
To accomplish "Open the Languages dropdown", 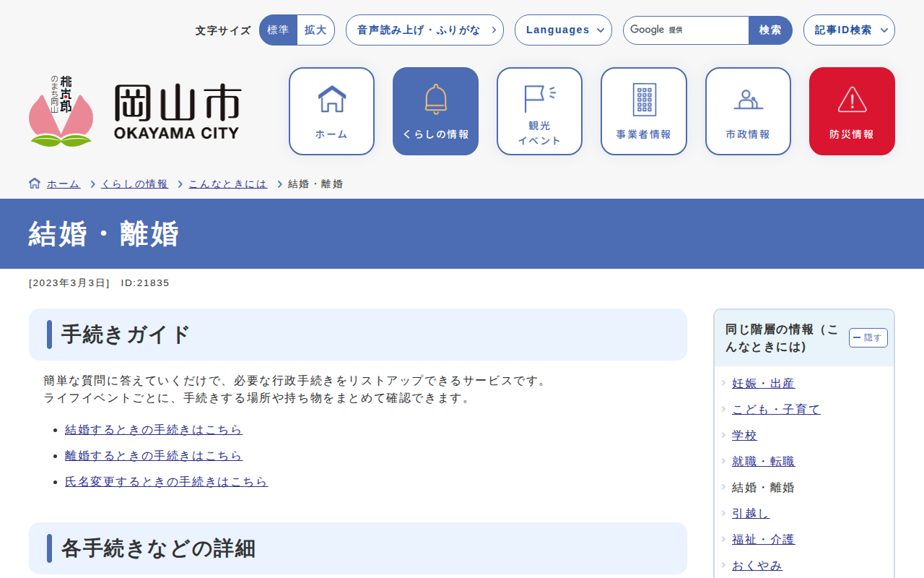I will coord(563,30).
